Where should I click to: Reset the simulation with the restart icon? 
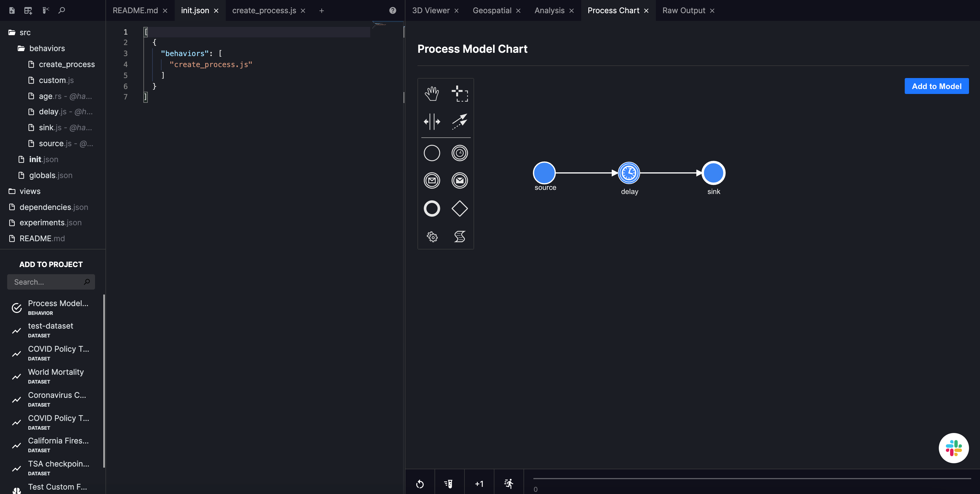[420, 484]
